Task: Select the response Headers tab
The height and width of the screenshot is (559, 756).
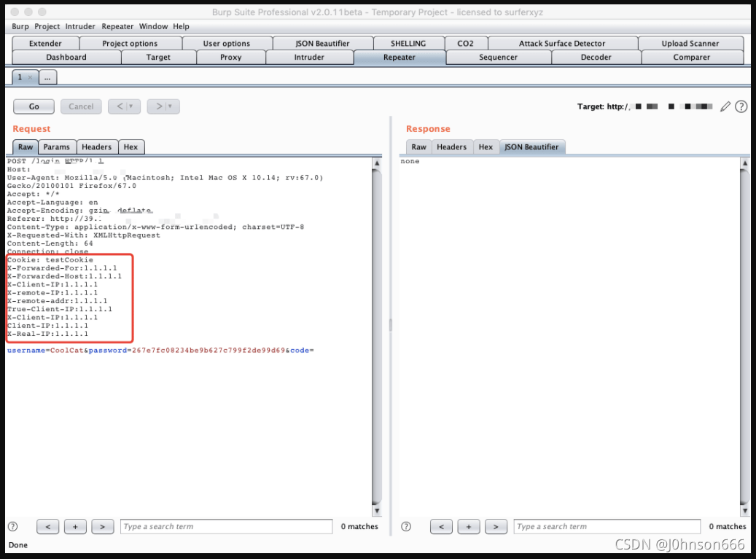Action: pyautogui.click(x=452, y=147)
